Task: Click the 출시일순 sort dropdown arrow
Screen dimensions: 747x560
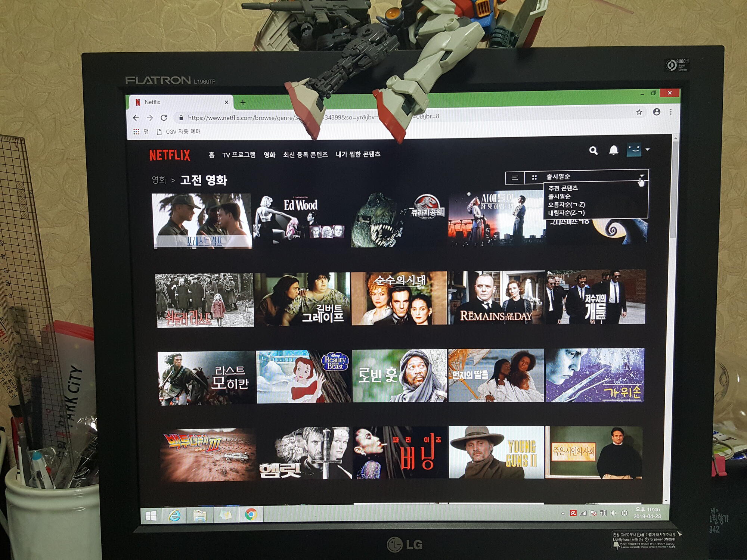Action: point(641,175)
